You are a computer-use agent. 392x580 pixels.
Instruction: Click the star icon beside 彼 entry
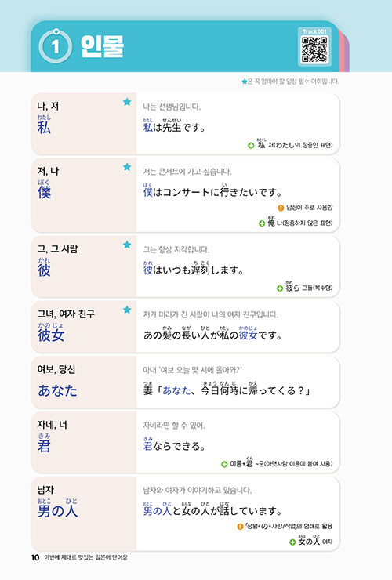pyautogui.click(x=127, y=245)
